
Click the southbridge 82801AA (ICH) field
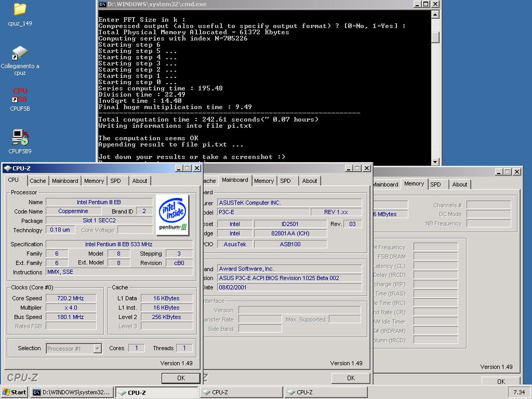tap(290, 233)
